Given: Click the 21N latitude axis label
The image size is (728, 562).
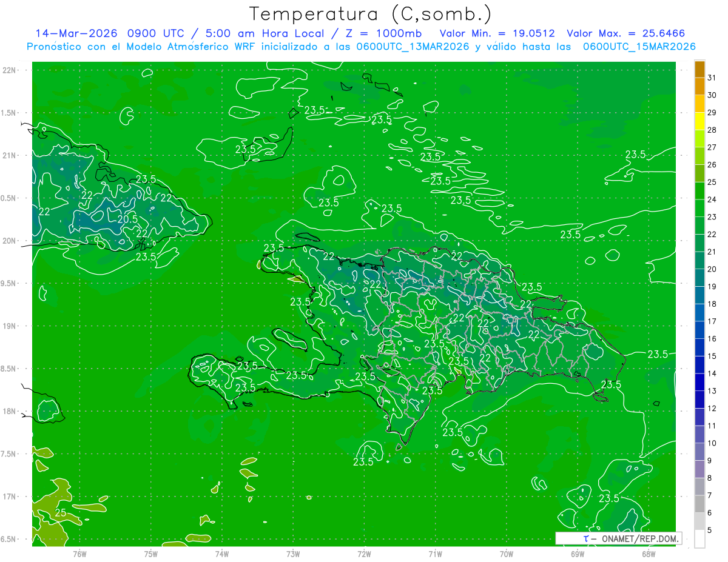Looking at the screenshot, I should point(8,156).
